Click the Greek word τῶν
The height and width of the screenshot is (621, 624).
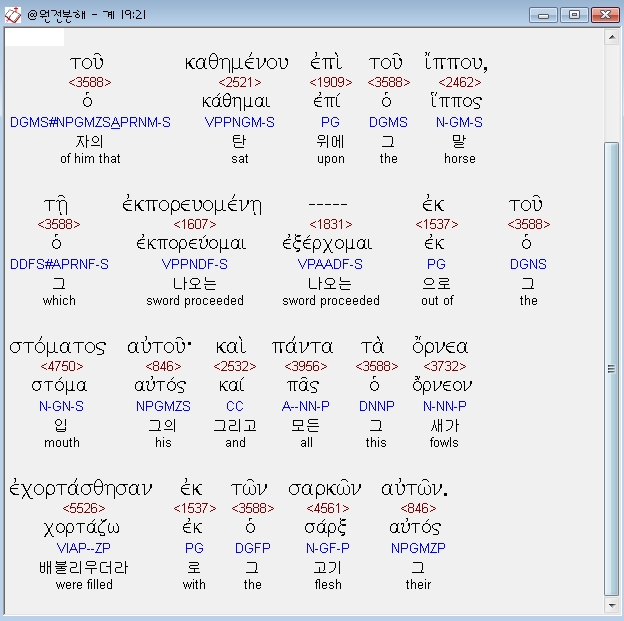(x=249, y=489)
